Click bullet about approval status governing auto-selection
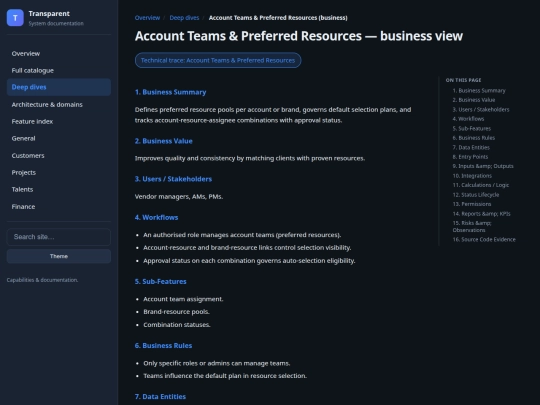Screen dimensions: 540x405 point(249,261)
